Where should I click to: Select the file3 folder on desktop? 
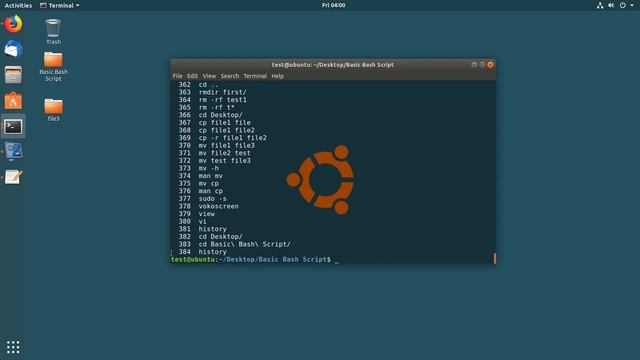pyautogui.click(x=53, y=110)
